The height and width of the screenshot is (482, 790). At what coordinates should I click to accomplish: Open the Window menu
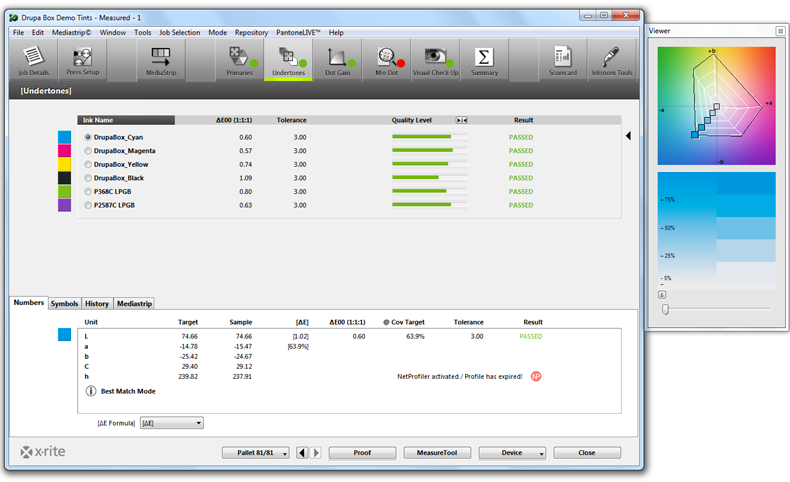(112, 32)
